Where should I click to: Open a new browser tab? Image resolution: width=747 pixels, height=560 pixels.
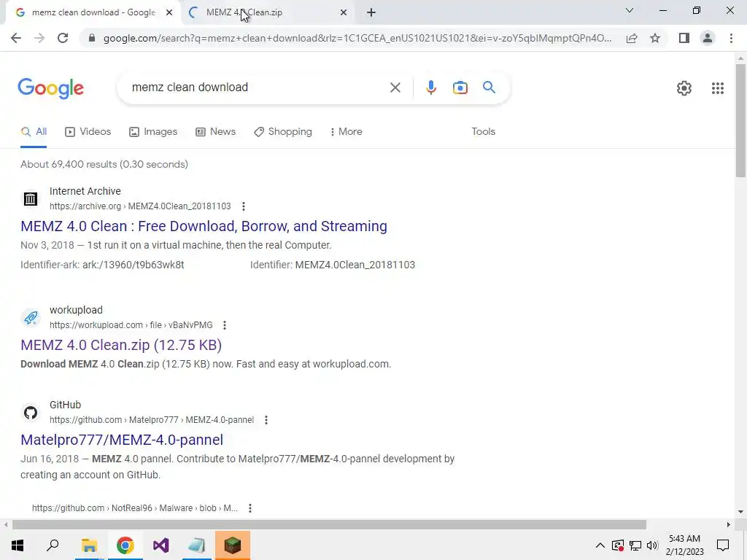click(x=371, y=12)
